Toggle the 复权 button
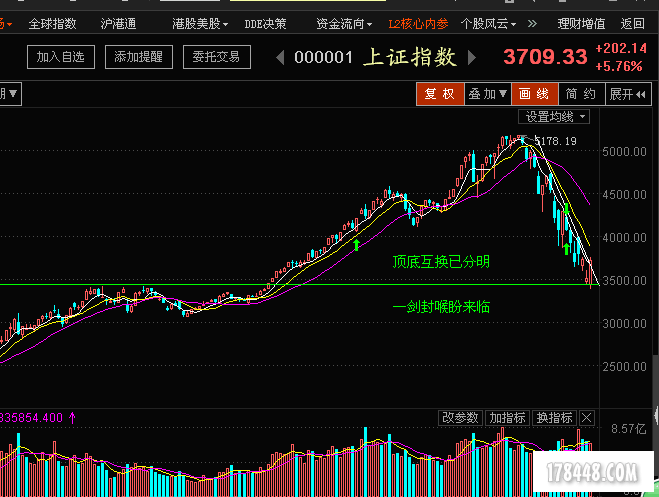659x497 pixels. (440, 94)
